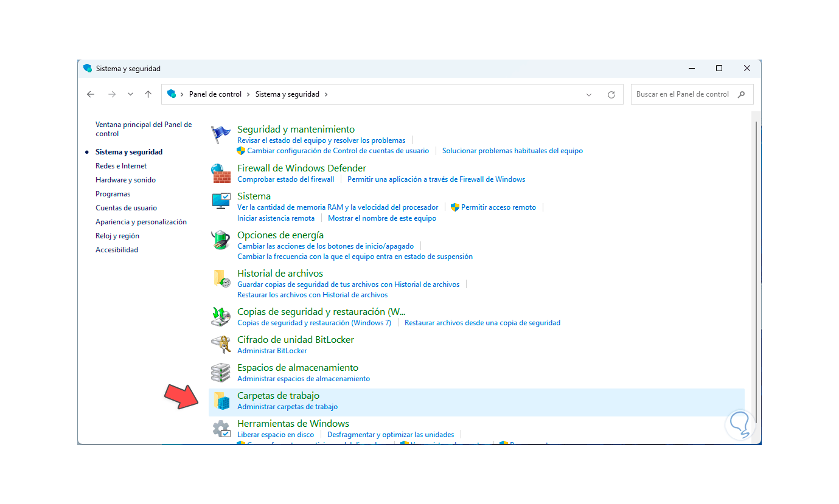The height and width of the screenshot is (504, 839).
Task: Expand the chevron before Panel de control
Action: (183, 94)
